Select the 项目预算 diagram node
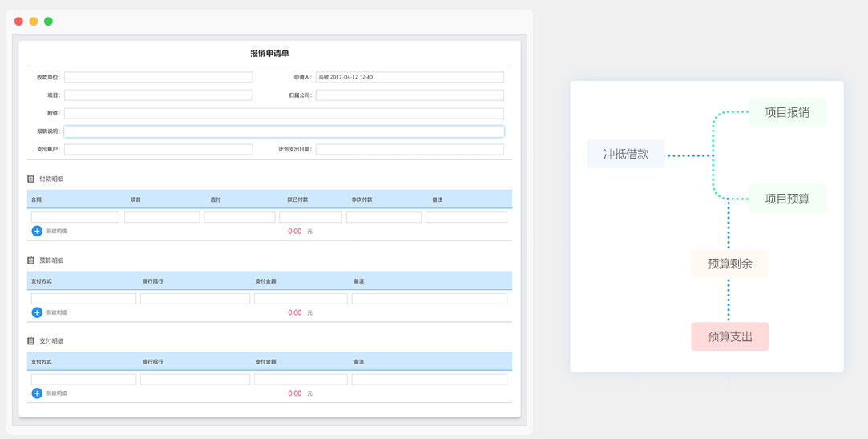The width and height of the screenshot is (868, 439). click(786, 199)
